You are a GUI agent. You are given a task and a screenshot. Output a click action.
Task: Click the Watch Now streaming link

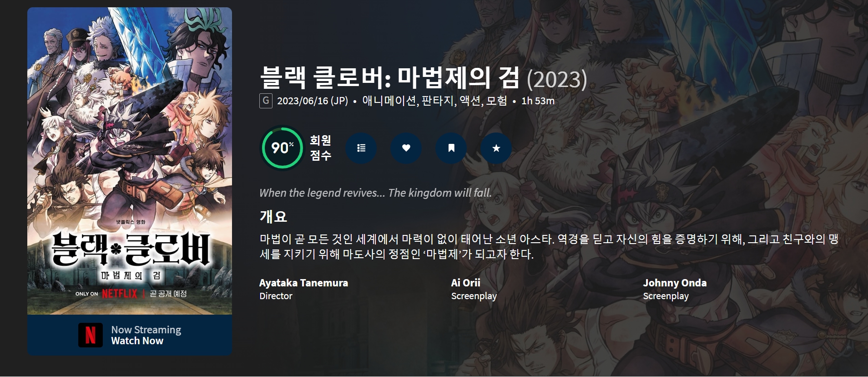[137, 341]
